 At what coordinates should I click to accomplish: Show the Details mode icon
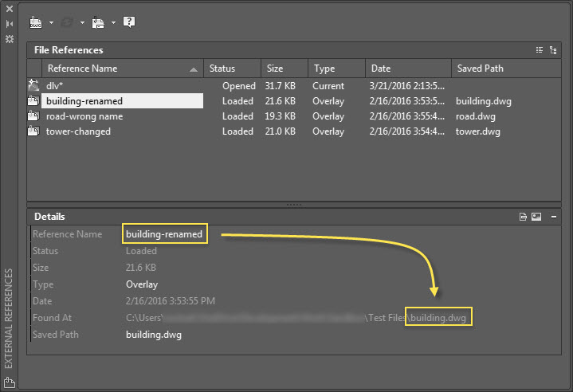(x=523, y=217)
